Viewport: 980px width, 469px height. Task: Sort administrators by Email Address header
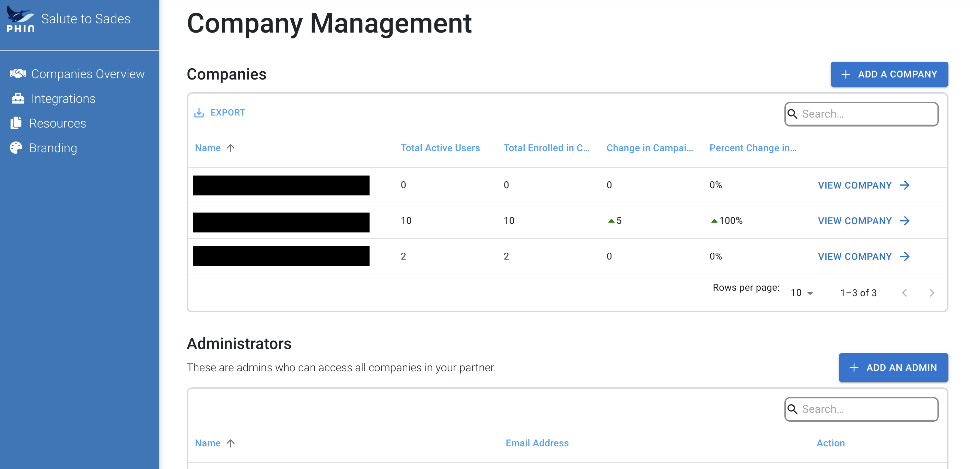[537, 443]
